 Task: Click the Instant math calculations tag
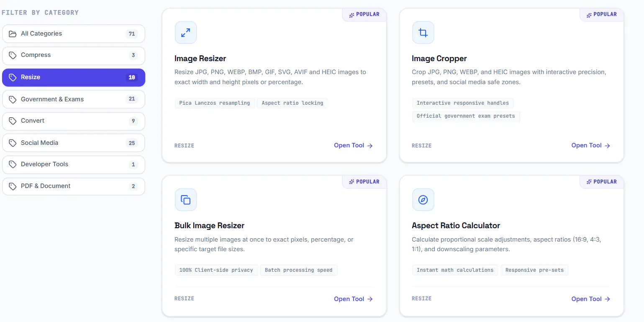click(455, 270)
